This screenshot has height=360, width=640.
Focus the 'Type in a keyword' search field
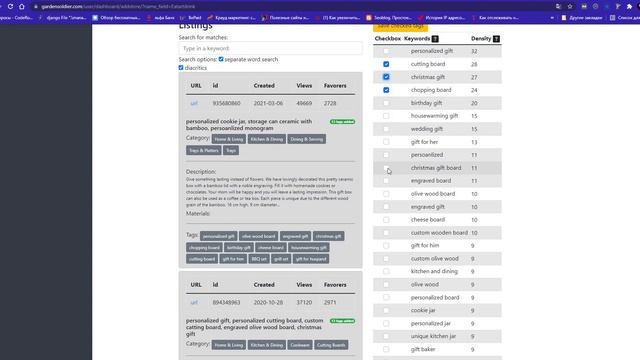tap(270, 48)
